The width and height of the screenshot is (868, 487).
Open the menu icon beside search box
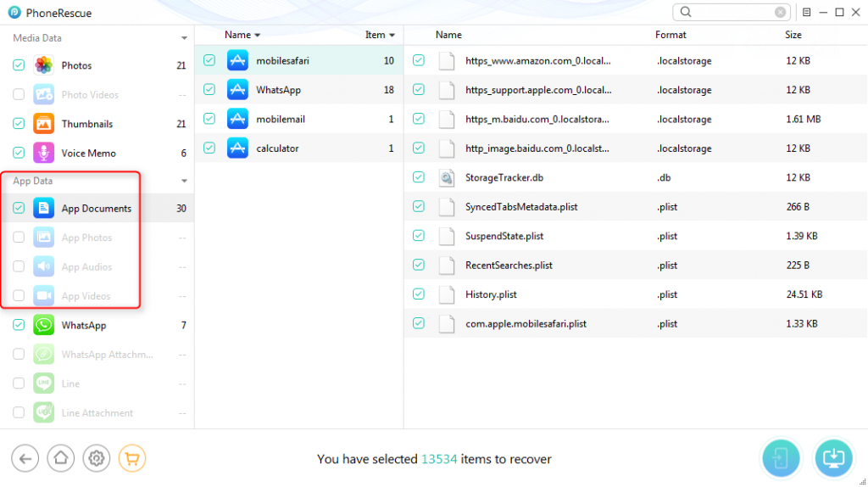(806, 12)
